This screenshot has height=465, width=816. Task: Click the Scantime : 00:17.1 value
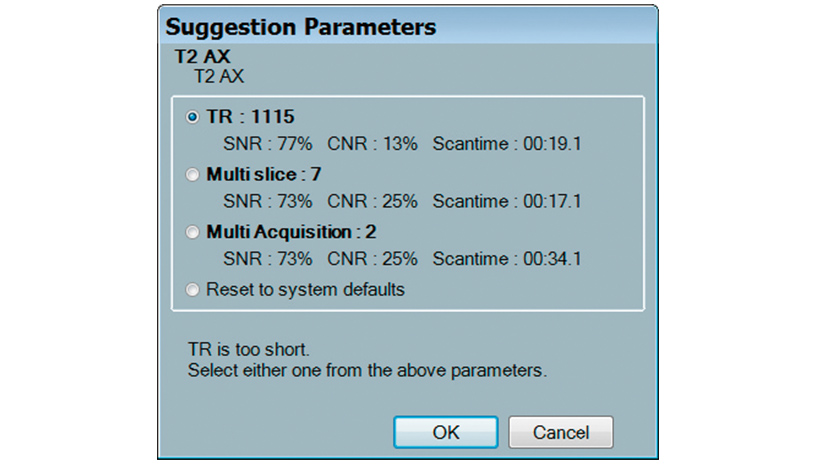(x=507, y=202)
